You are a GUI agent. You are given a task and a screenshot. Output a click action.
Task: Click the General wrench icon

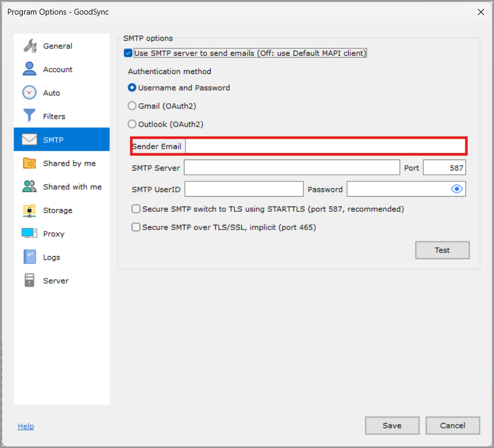click(30, 46)
